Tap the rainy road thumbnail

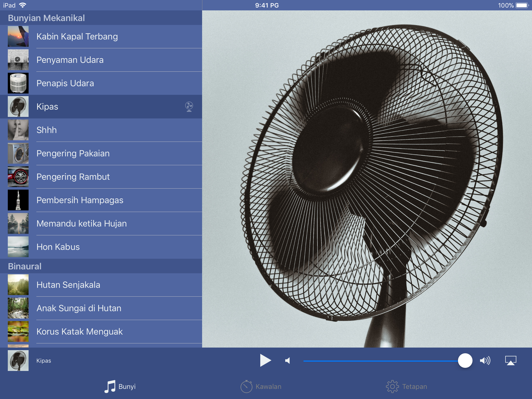click(x=18, y=223)
